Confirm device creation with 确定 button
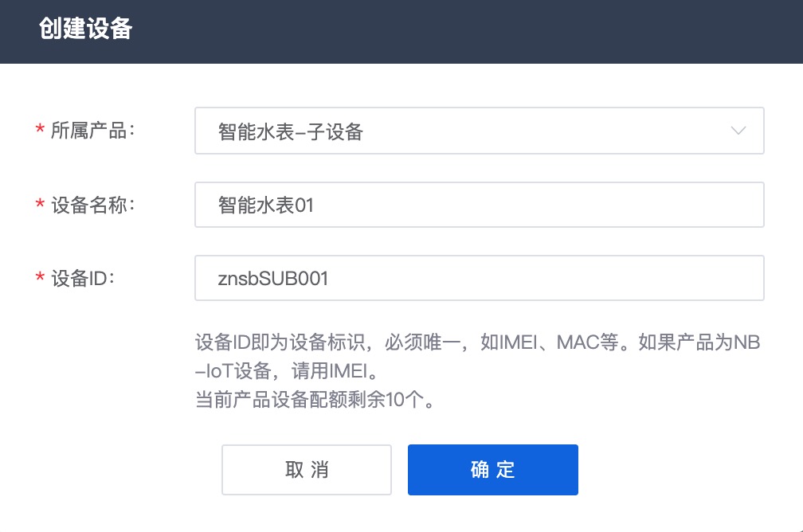 [x=492, y=470]
